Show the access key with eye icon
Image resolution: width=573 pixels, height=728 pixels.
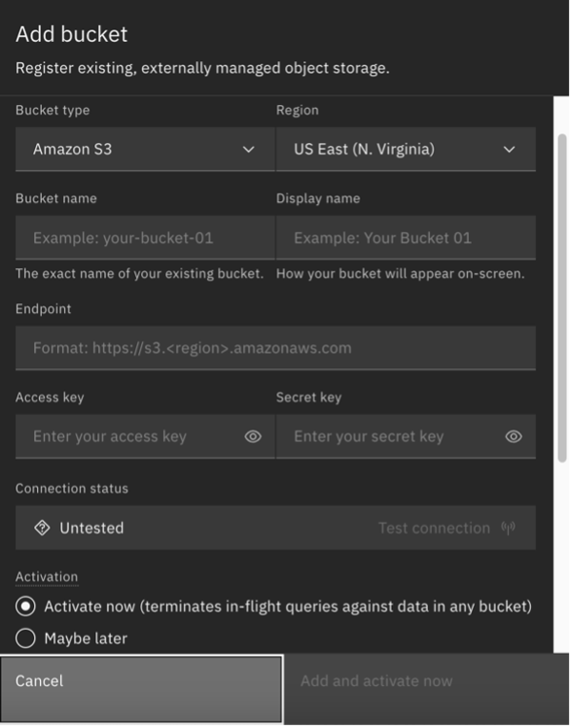253,437
